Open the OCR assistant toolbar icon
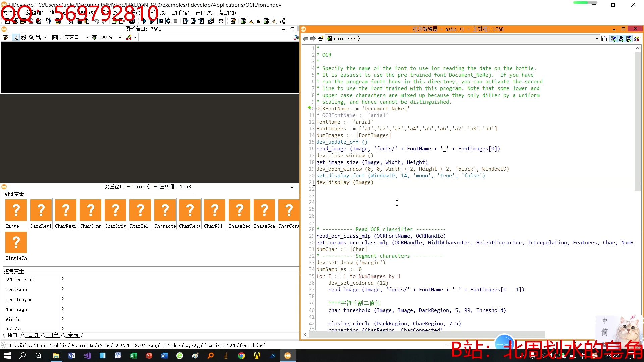644x362 pixels. click(282, 21)
